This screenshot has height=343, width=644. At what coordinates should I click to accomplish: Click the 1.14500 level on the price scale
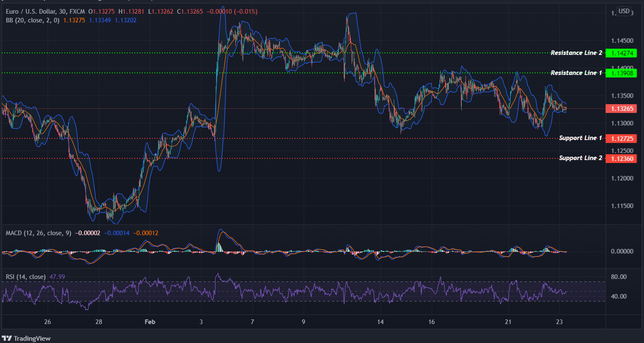(x=622, y=41)
